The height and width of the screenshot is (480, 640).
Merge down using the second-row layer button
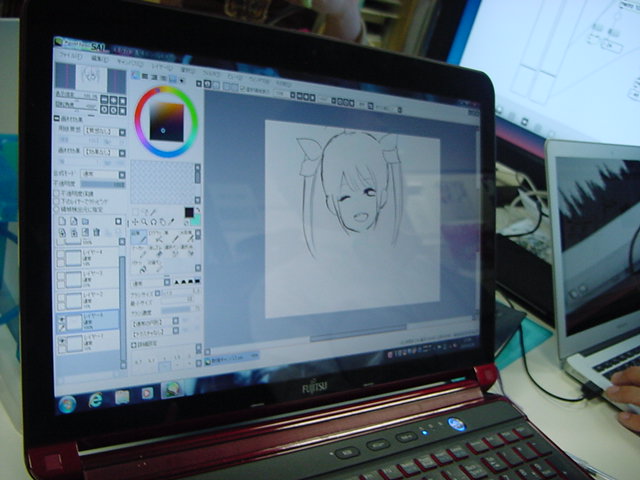(x=74, y=232)
